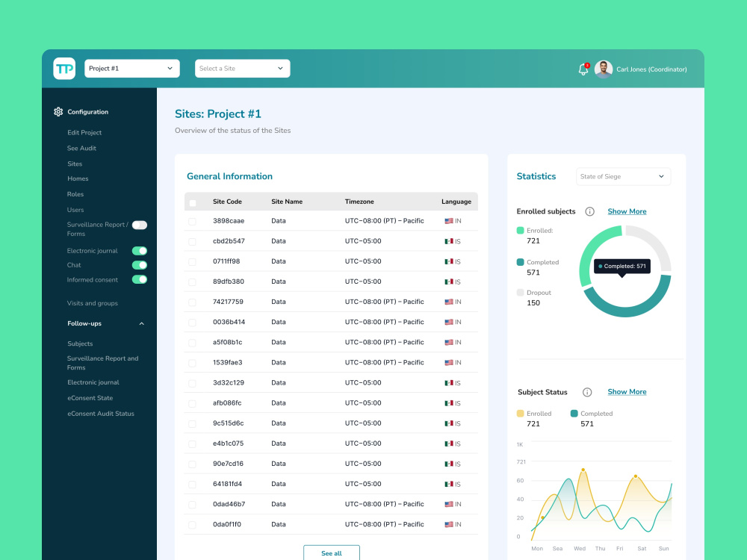The image size is (747, 560).
Task: Go to Sites in sidebar
Action: pyautogui.click(x=75, y=164)
